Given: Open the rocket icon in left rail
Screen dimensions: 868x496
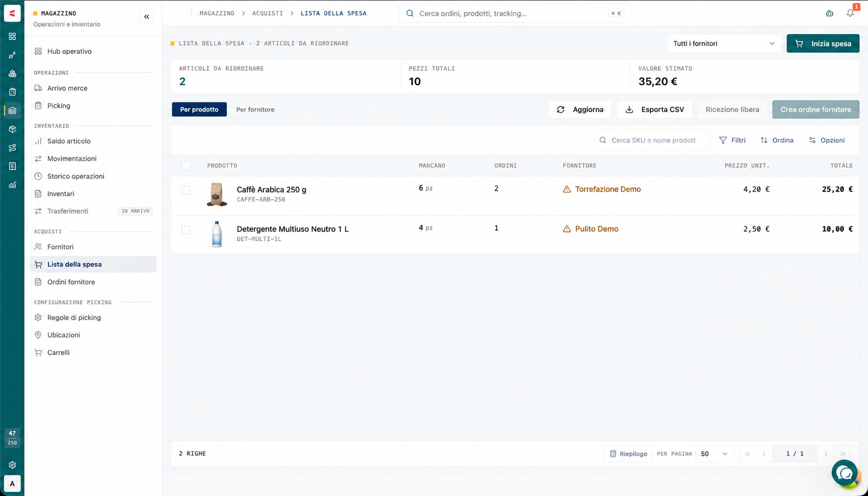Looking at the screenshot, I should (x=12, y=55).
